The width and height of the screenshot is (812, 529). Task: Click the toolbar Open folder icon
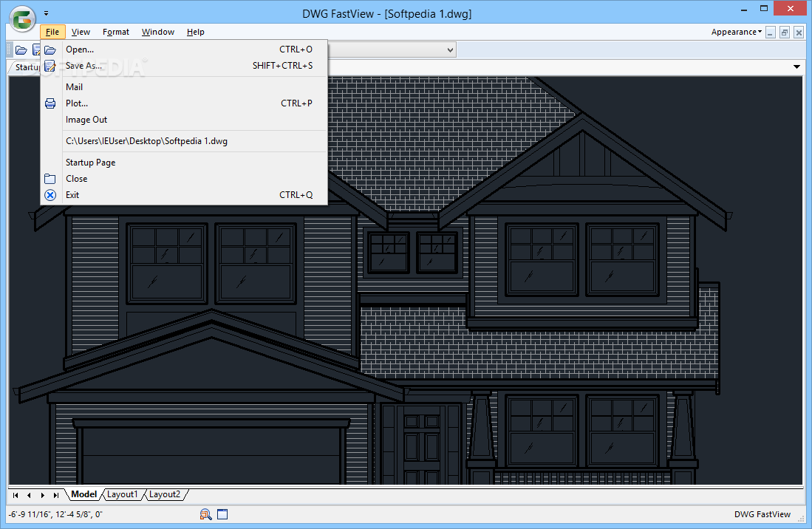point(21,50)
